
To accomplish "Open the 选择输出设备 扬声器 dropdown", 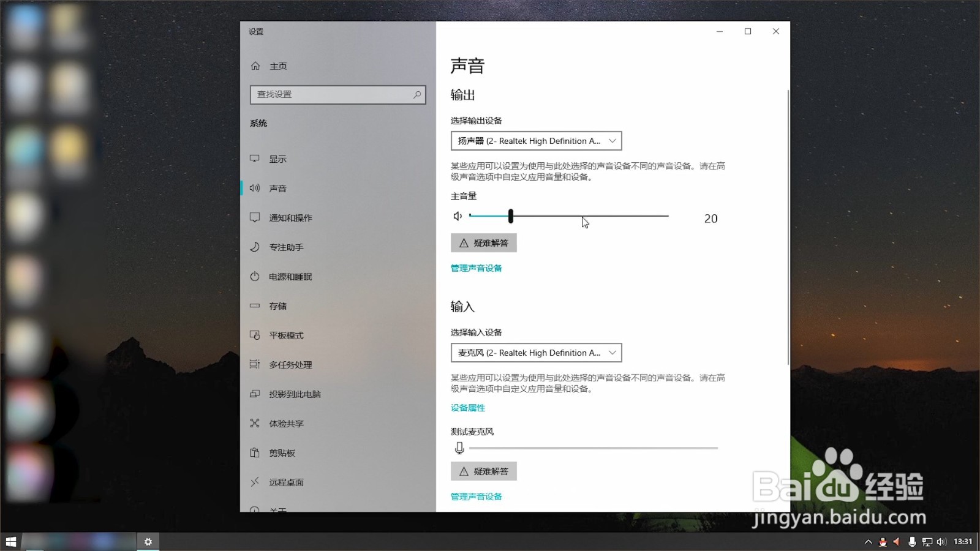I will (x=537, y=141).
